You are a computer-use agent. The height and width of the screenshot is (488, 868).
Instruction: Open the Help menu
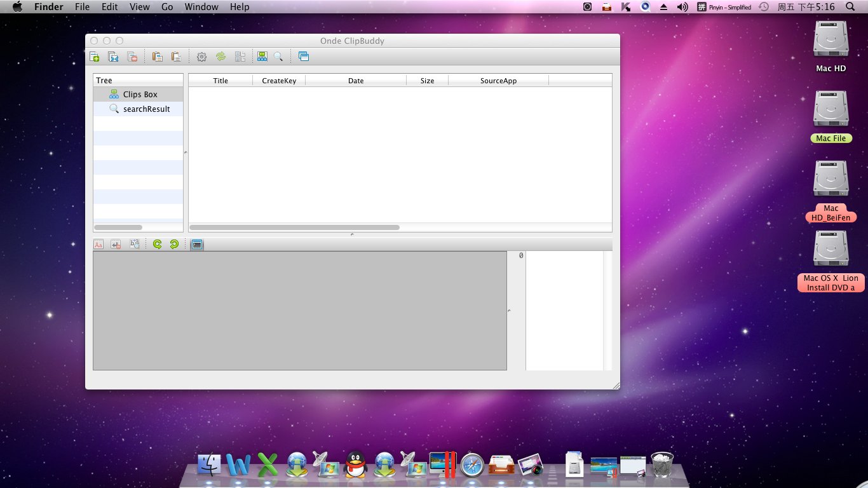(x=240, y=7)
